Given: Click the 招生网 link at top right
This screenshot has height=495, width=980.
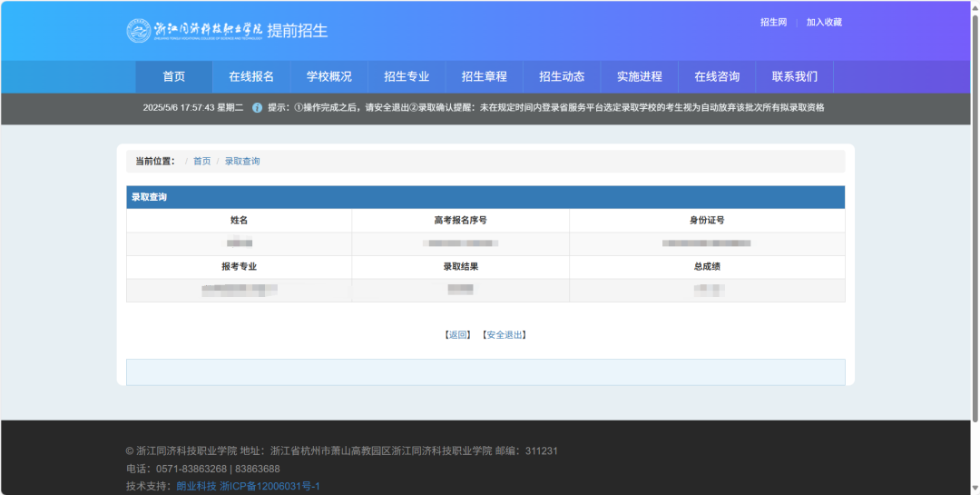Looking at the screenshot, I should coord(773,22).
